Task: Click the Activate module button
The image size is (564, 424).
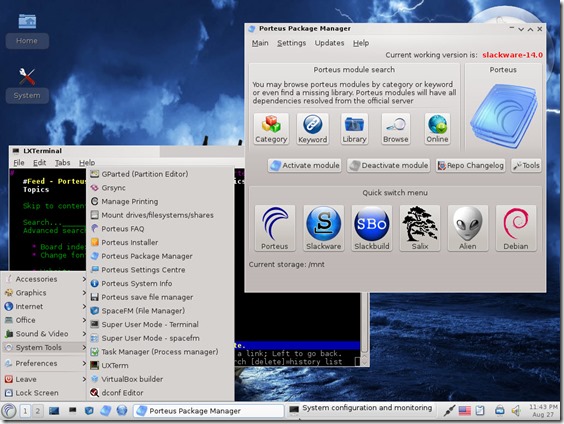Action: click(x=305, y=165)
